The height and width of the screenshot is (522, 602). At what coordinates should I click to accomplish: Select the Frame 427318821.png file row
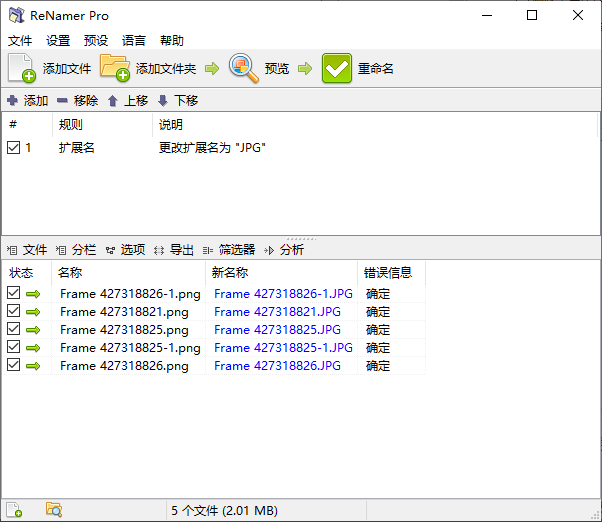tap(123, 312)
